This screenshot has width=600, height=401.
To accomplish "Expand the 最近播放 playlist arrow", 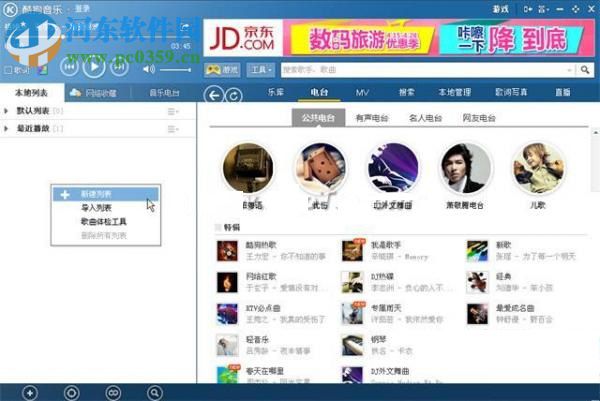I will (6, 129).
